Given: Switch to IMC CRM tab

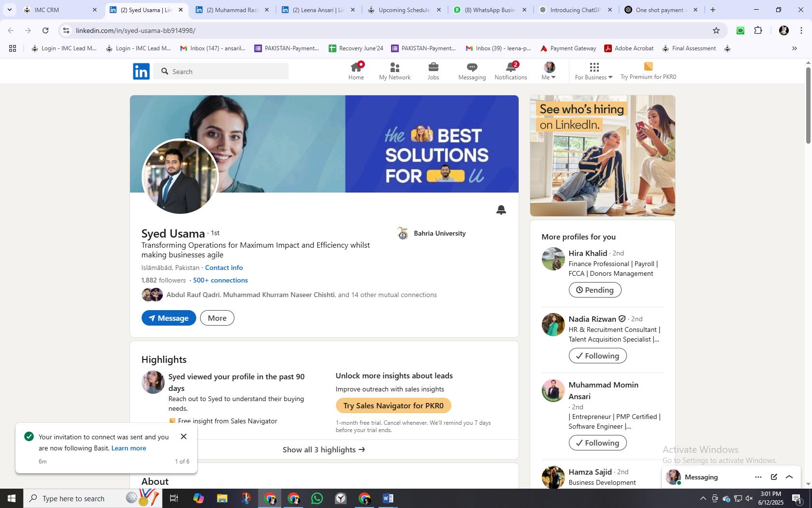Looking at the screenshot, I should [x=60, y=10].
